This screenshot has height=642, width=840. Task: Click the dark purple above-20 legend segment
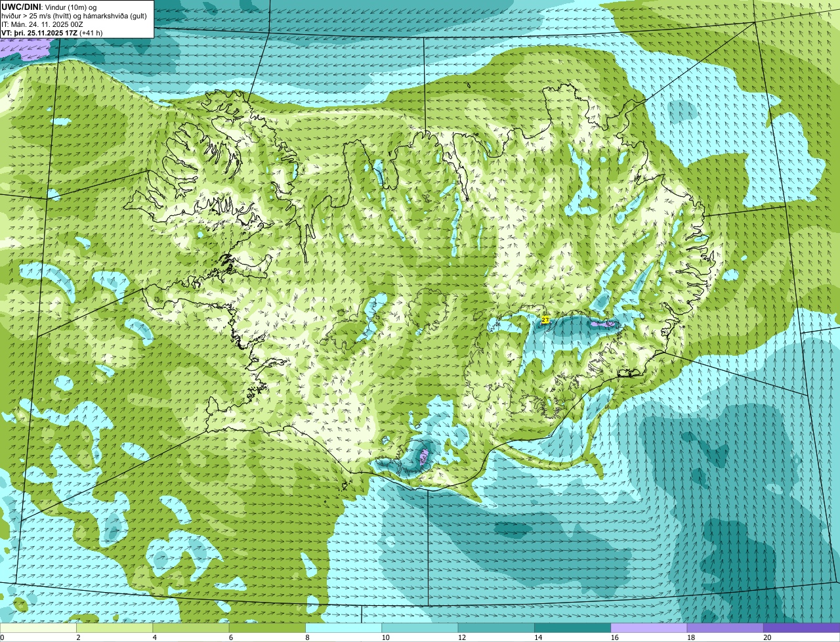click(x=802, y=628)
